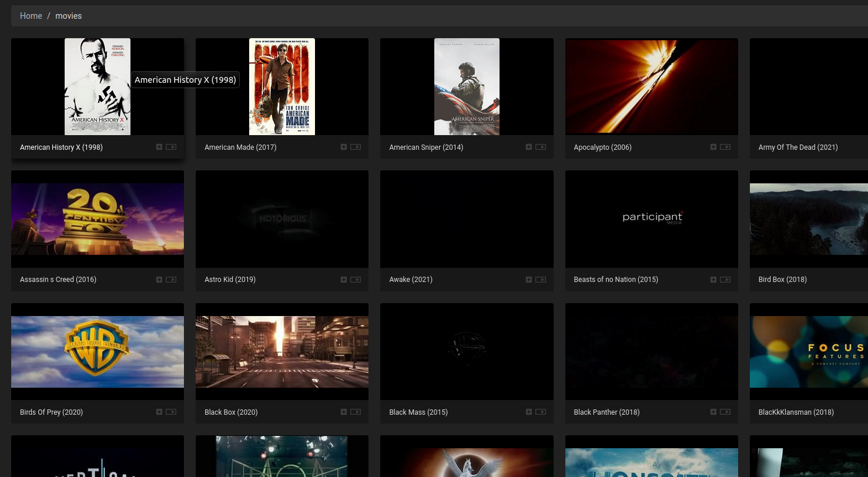Open the American History X poster thumbnail
The height and width of the screenshot is (477, 868).
[98, 87]
